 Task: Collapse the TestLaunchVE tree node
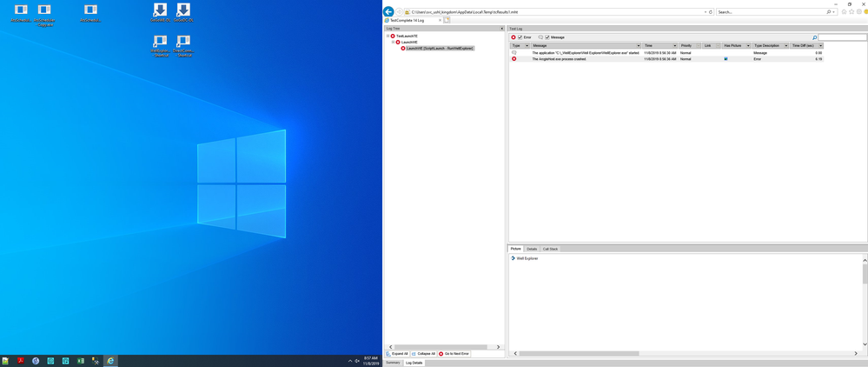(388, 36)
